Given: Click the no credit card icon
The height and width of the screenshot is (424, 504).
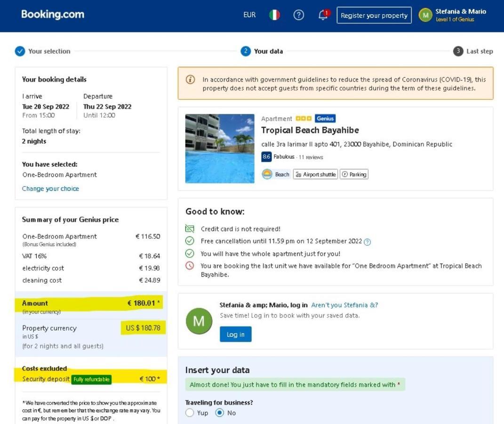Looking at the screenshot, I should (x=190, y=229).
